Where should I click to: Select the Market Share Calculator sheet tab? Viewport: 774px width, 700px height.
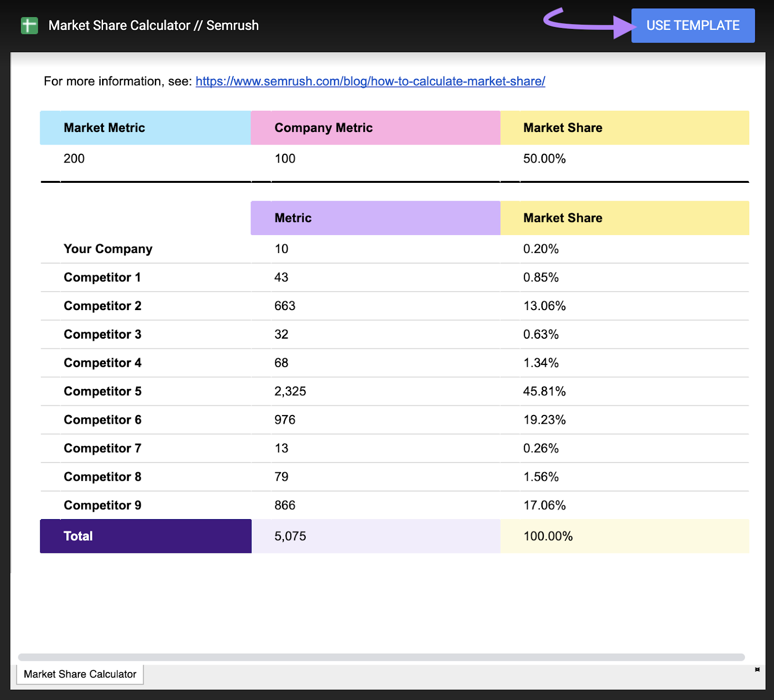tap(80, 674)
